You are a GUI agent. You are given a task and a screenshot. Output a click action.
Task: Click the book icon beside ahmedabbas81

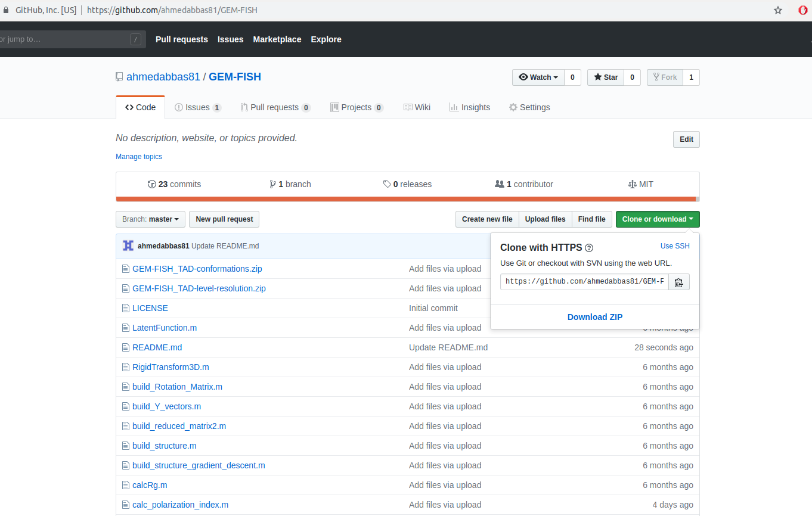tap(119, 76)
